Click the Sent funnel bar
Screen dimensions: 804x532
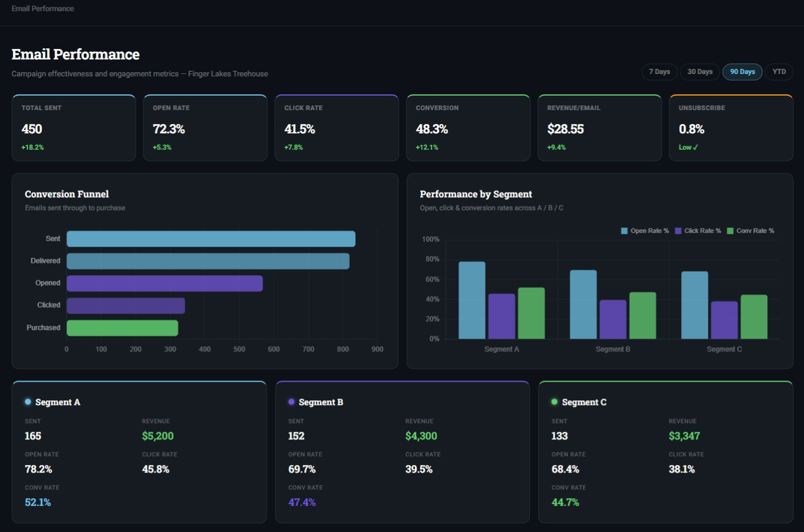click(x=211, y=239)
